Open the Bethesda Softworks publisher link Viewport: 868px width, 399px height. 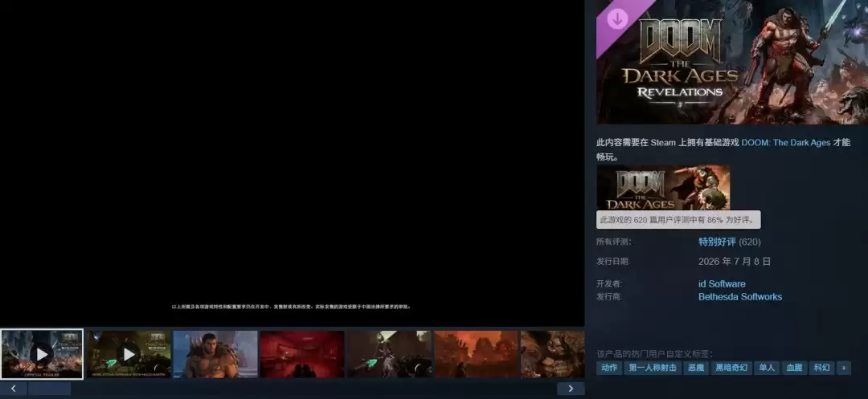(740, 297)
